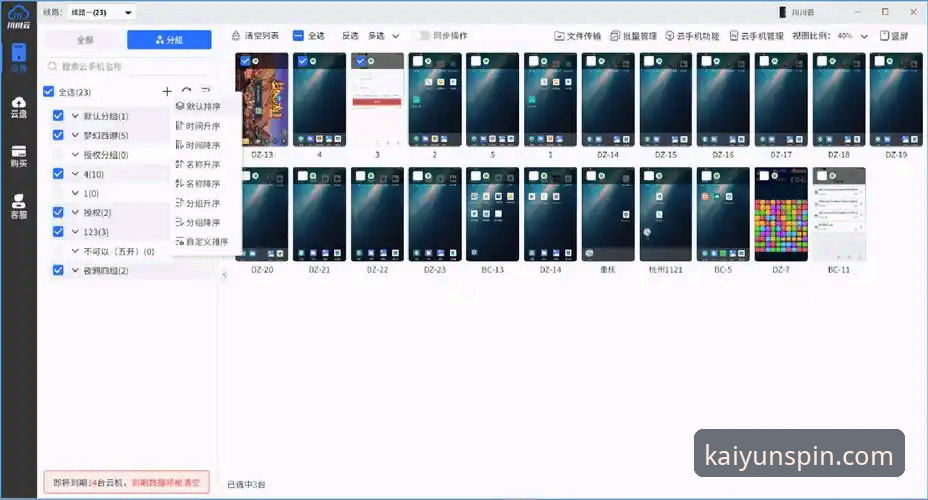Collapse the 默认分组(1) group chevron
Viewport: 928px width, 500px height.
click(75, 116)
